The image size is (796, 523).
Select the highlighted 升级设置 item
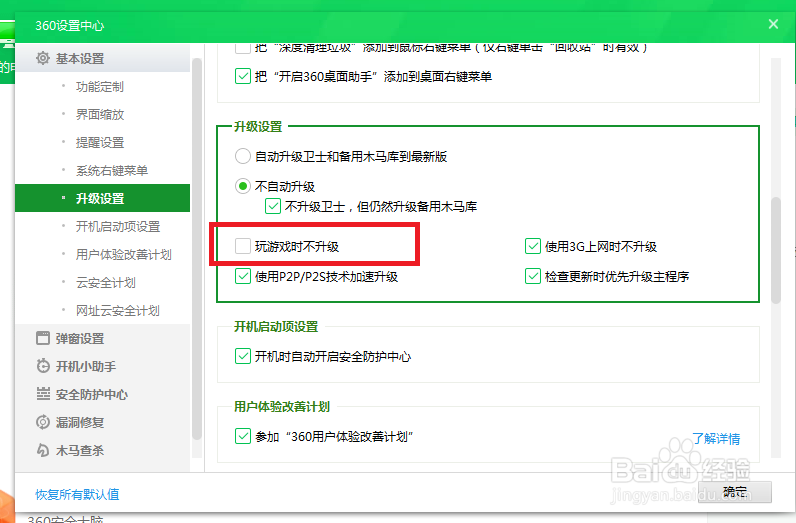[x=103, y=198]
